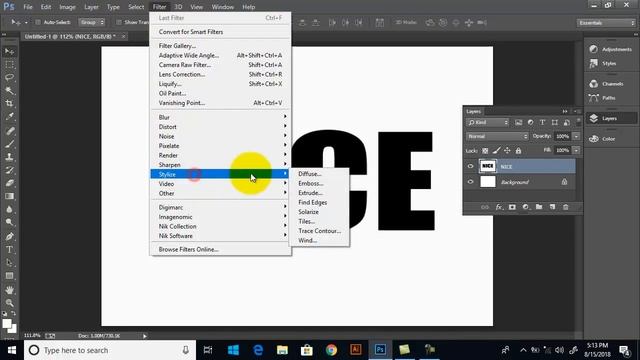640x360 pixels.
Task: Select the Eyedropper tool
Action: click(x=9, y=116)
